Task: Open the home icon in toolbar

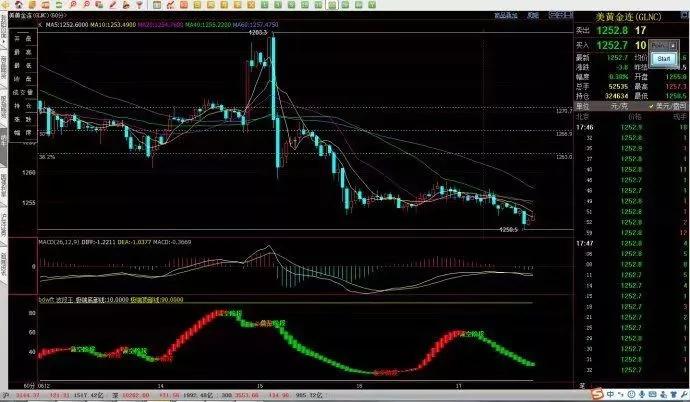Action: pyautogui.click(x=18, y=5)
